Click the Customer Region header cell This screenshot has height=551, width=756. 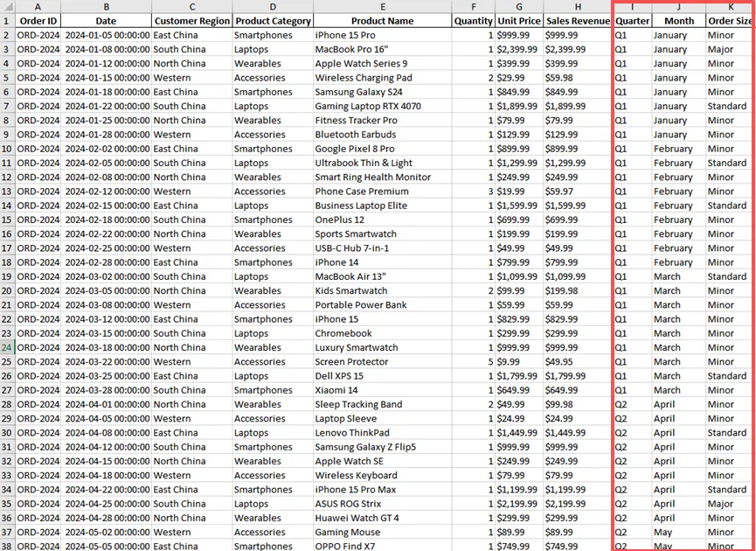point(191,21)
